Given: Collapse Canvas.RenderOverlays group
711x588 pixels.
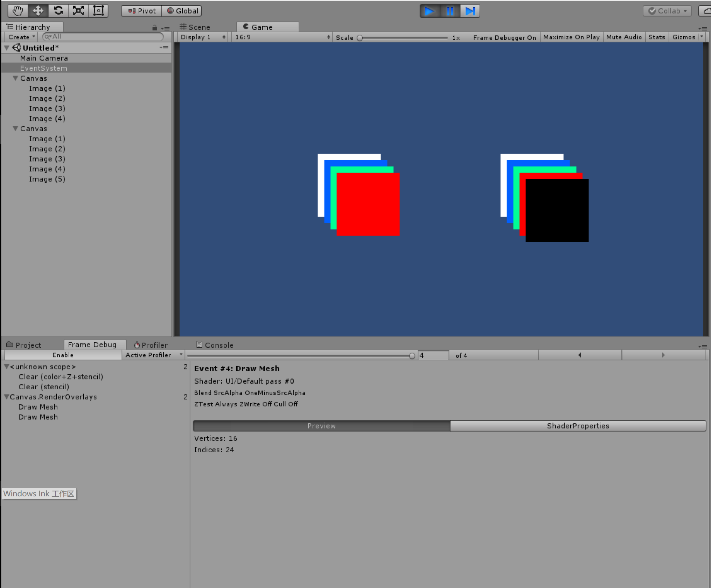Looking at the screenshot, I should click(x=6, y=397).
